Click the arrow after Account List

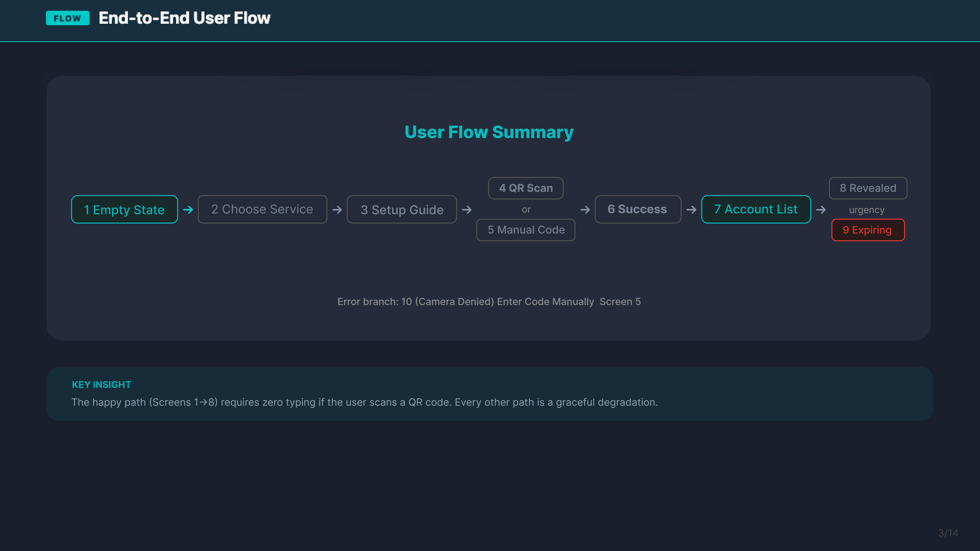click(820, 209)
